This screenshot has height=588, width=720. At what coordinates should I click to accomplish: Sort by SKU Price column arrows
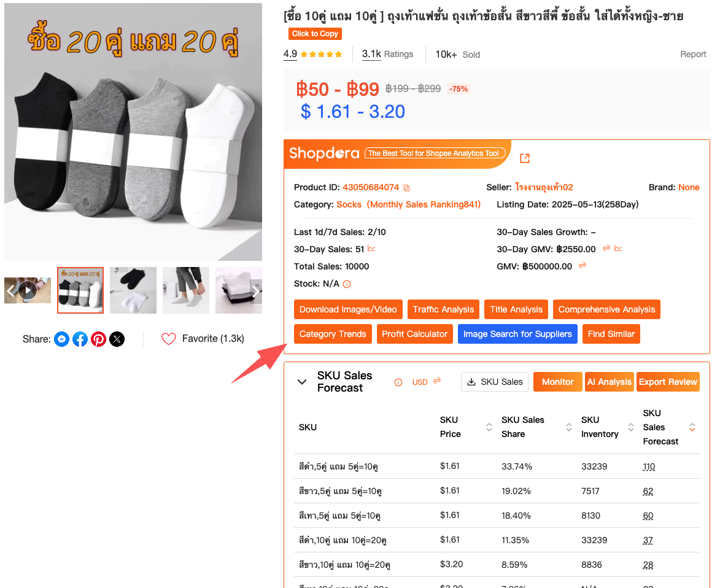point(489,427)
